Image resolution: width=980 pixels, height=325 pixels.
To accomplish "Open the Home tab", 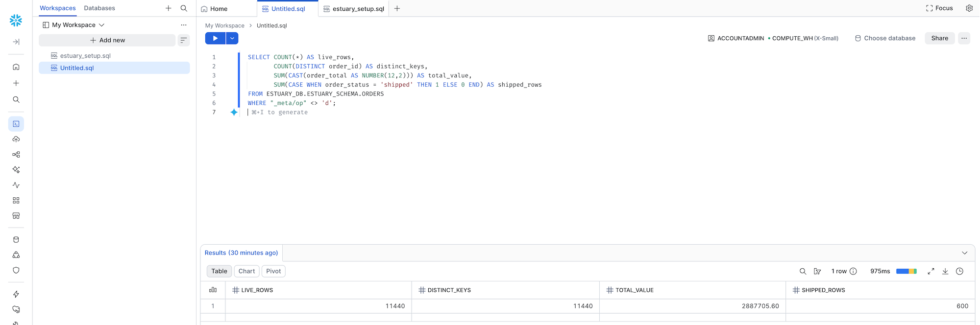I will coord(214,9).
